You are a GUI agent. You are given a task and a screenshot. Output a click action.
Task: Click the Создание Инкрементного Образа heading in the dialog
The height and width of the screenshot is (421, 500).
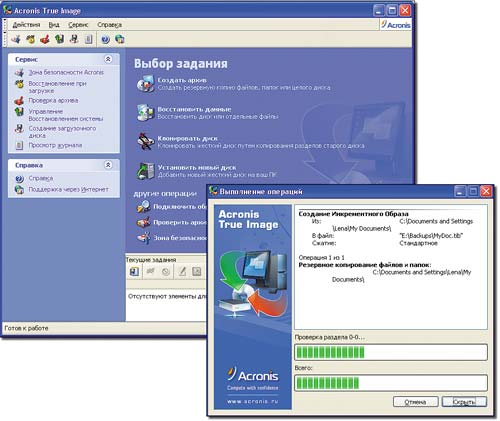click(353, 214)
